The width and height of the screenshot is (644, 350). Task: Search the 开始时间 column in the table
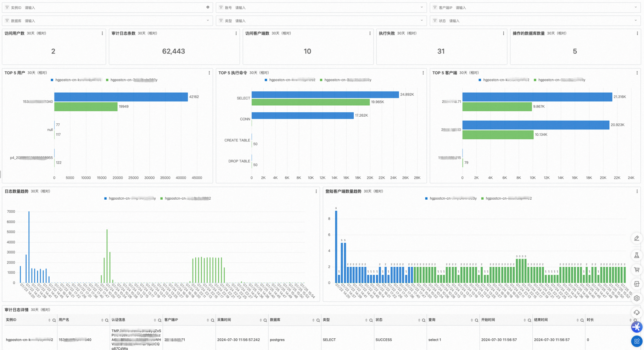pyautogui.click(x=529, y=320)
